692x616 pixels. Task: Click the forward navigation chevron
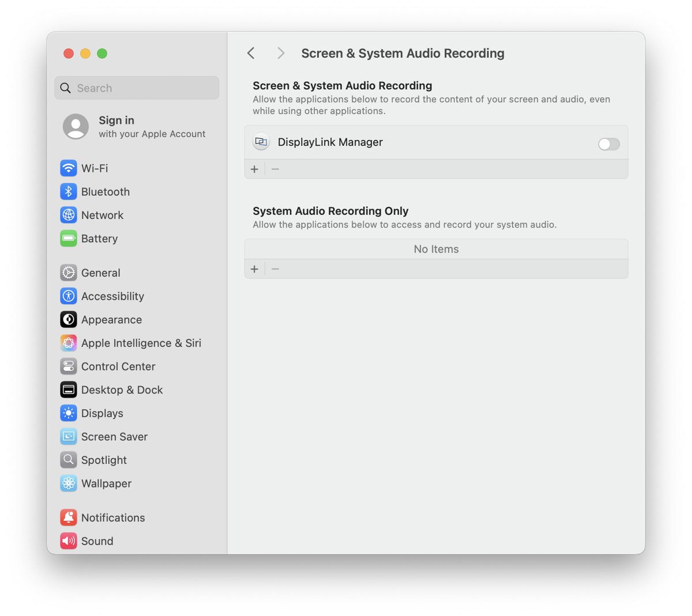coord(280,52)
